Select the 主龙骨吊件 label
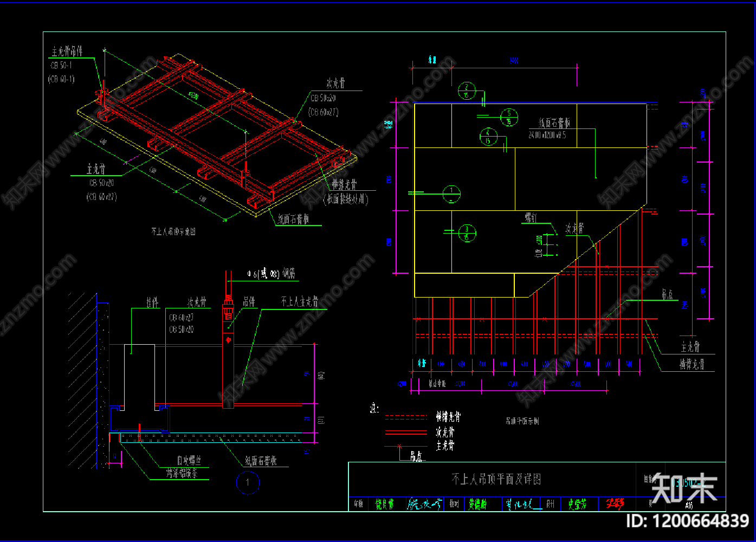The image size is (756, 542). 67,51
